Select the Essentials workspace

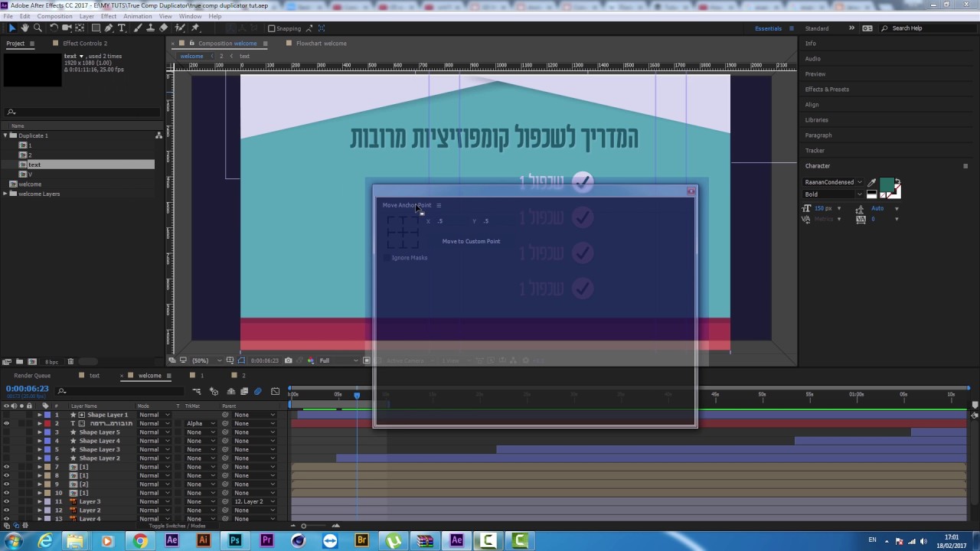[768, 28]
